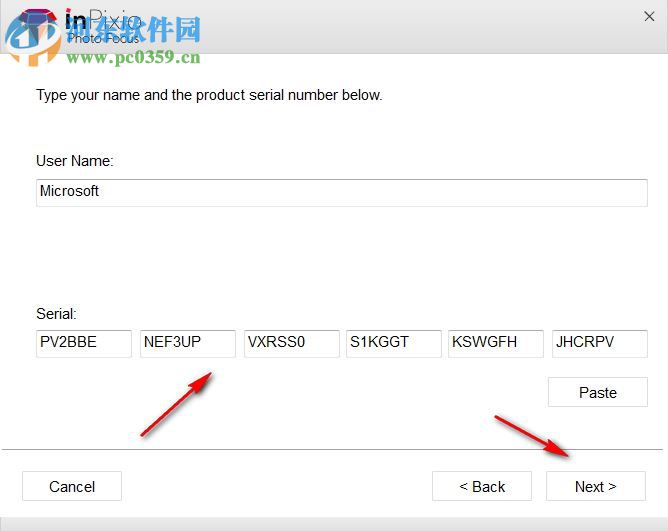Select the serial box containing KSWGFH
The image size is (668, 531).
pos(496,343)
